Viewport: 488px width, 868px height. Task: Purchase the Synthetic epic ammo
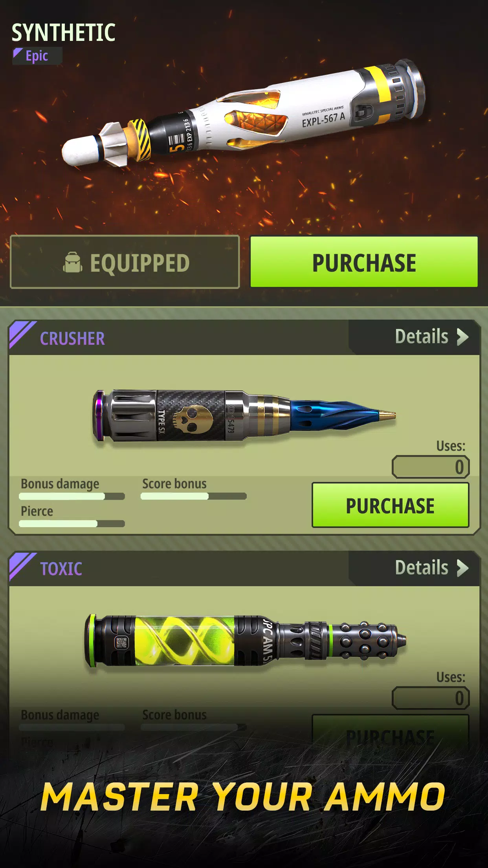(364, 262)
